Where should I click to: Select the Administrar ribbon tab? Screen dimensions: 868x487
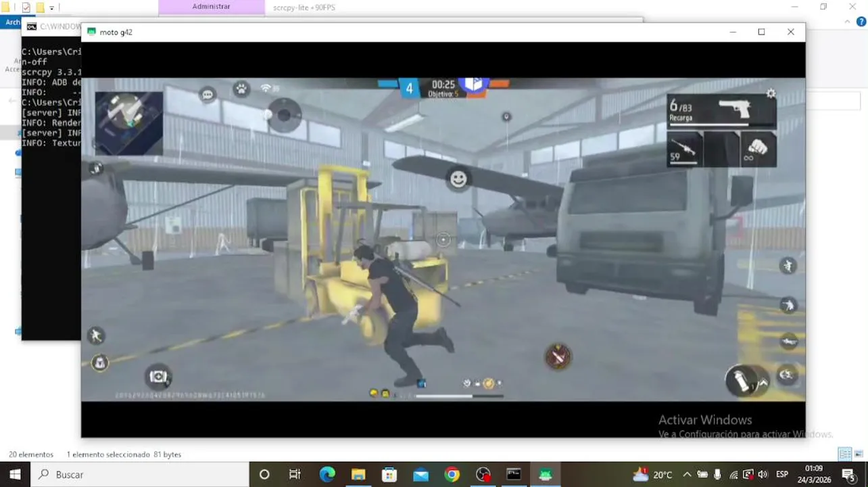click(211, 7)
